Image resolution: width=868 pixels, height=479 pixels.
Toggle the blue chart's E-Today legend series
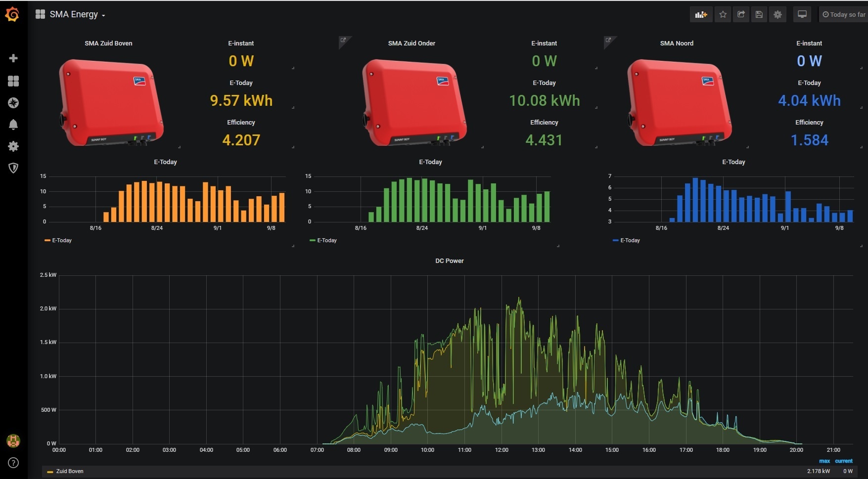point(630,240)
